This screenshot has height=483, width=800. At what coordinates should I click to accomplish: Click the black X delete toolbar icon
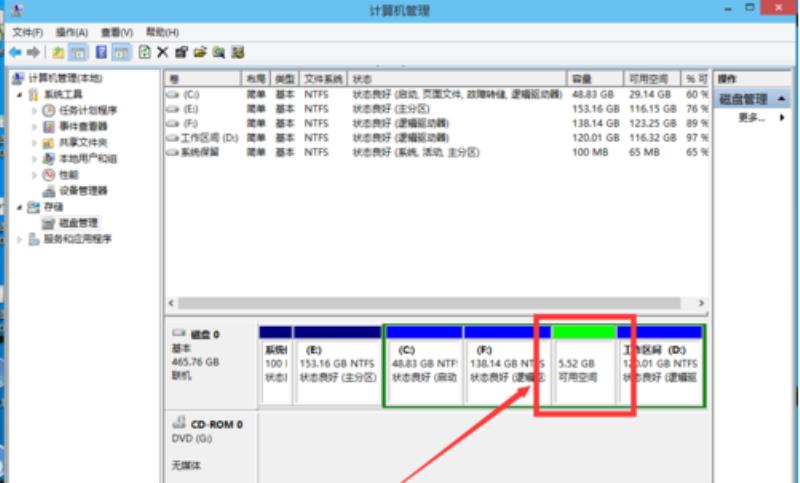(164, 51)
